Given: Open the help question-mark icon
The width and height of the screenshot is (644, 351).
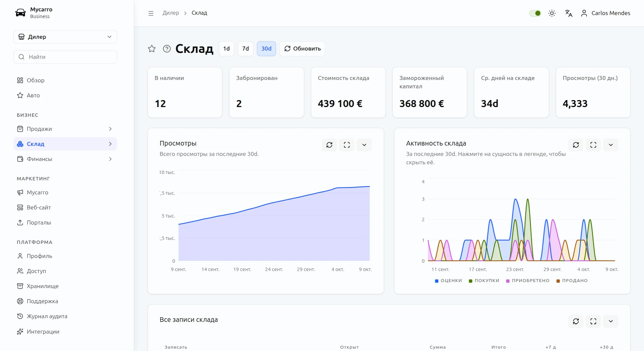Looking at the screenshot, I should pos(167,49).
